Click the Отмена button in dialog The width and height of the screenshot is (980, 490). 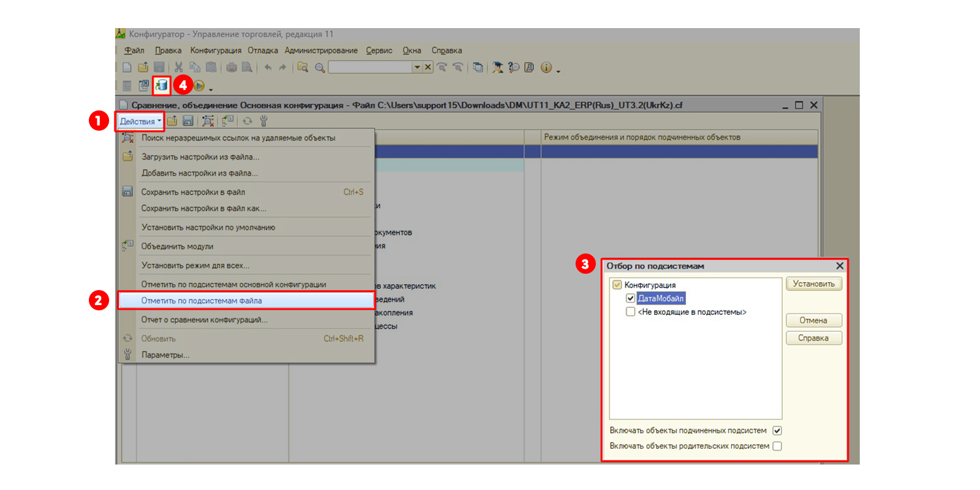coord(813,320)
